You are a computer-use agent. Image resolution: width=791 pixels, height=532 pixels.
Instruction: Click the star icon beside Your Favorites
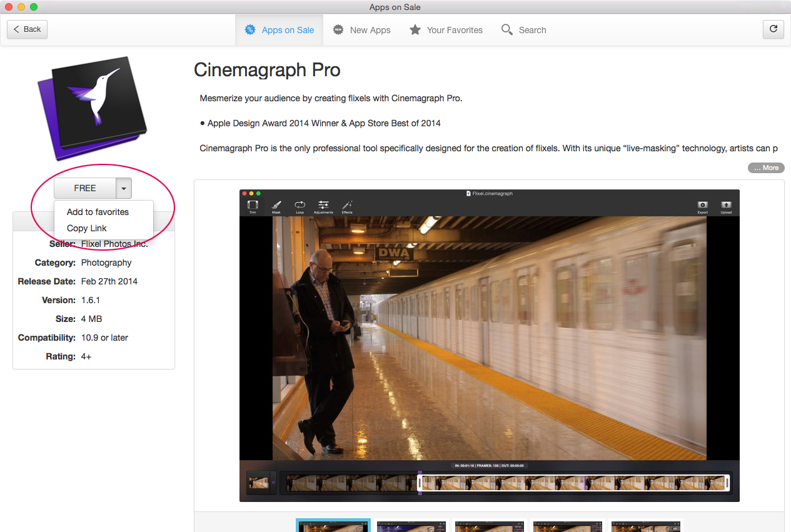pos(415,29)
